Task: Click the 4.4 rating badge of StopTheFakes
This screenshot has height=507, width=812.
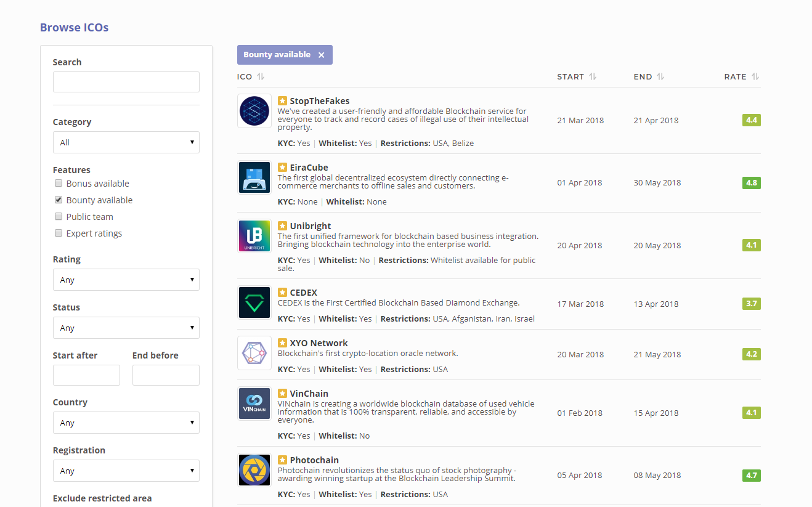Action: point(752,120)
